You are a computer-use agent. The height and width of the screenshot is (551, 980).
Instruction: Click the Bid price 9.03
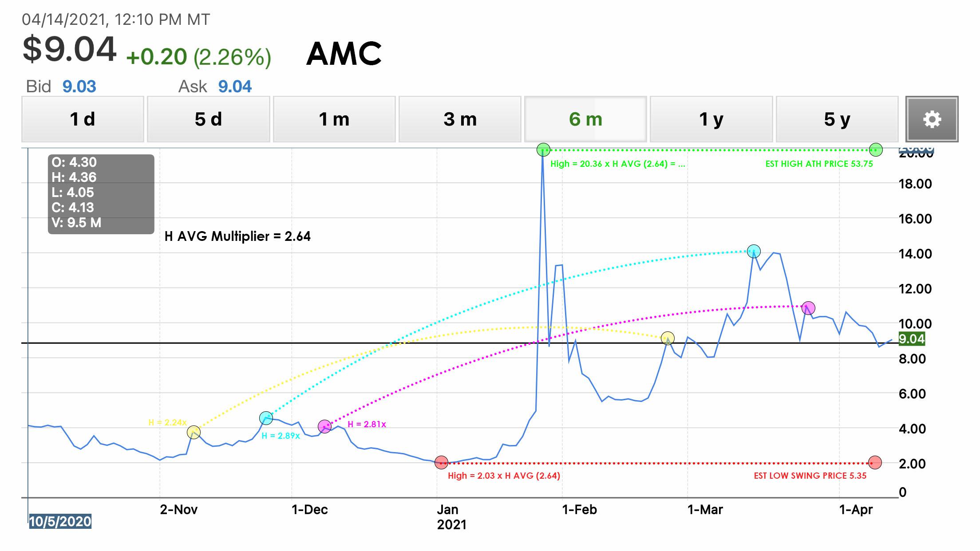pos(79,86)
